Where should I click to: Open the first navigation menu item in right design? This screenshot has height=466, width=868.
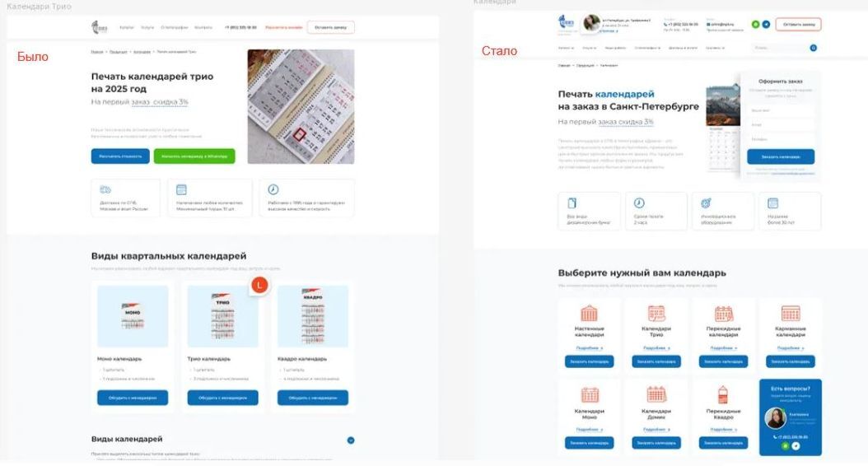[x=566, y=48]
